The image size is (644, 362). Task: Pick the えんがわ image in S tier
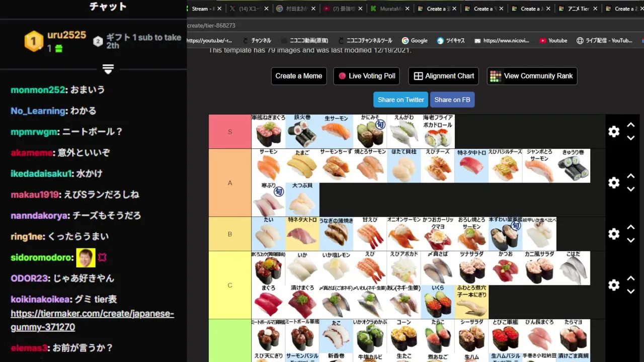(x=404, y=131)
